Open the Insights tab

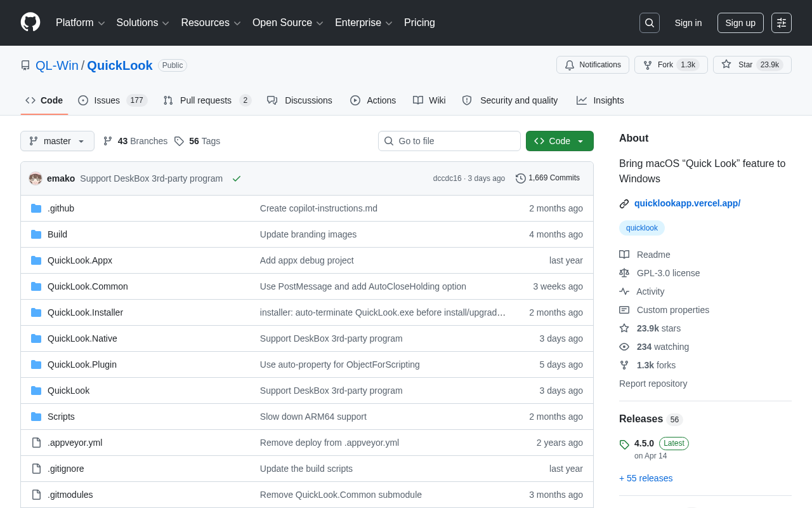(600, 100)
